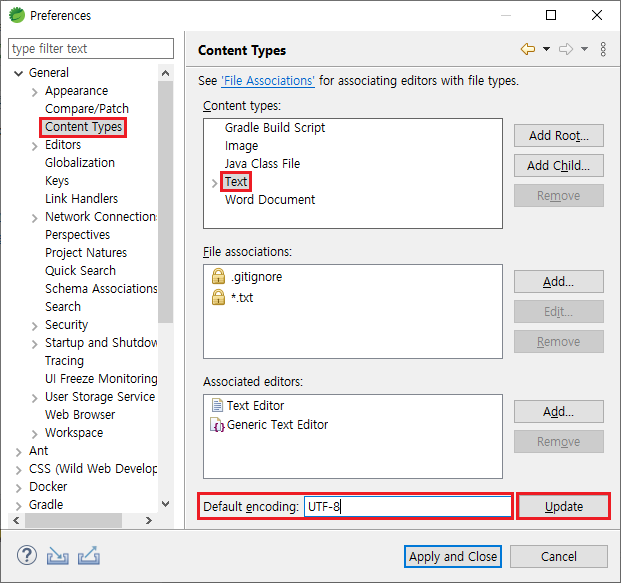621x583 pixels.
Task: Select Compare/Patch in the tree
Action: coord(87,109)
